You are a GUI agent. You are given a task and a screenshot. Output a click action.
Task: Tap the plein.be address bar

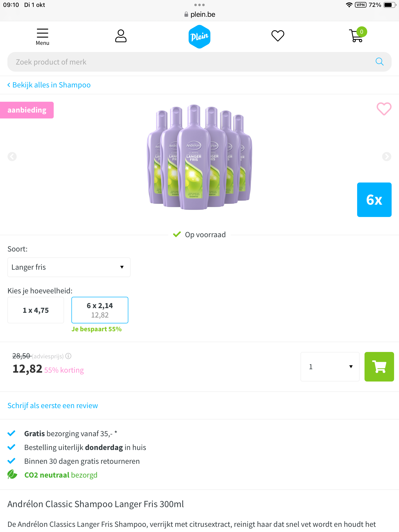(199, 14)
